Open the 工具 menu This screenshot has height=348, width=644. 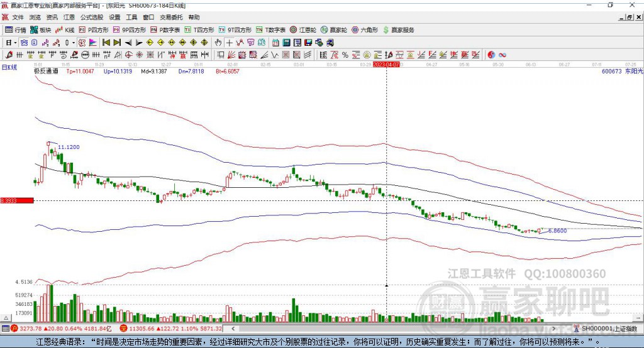[x=131, y=17]
